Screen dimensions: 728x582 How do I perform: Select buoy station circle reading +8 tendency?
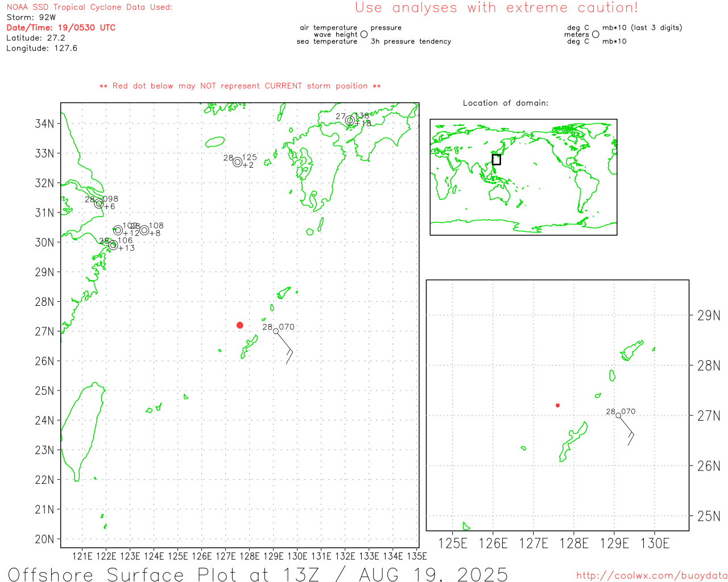[x=144, y=230]
